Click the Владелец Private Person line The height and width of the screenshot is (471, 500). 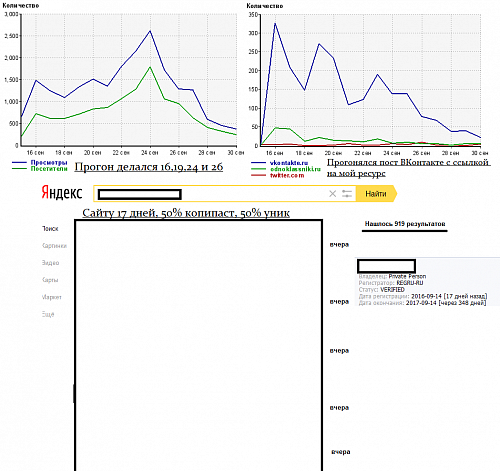point(392,276)
